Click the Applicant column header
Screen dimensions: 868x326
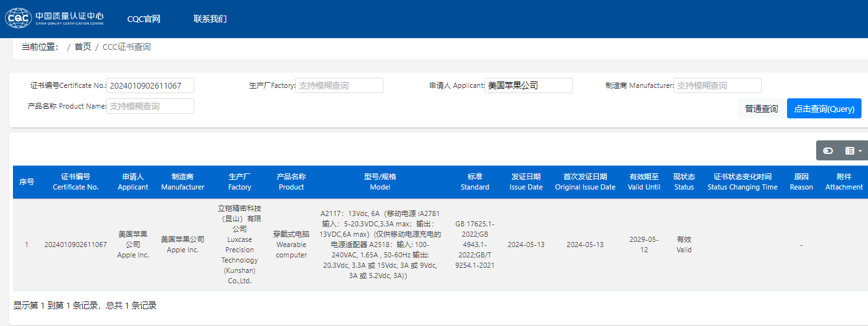click(x=133, y=182)
